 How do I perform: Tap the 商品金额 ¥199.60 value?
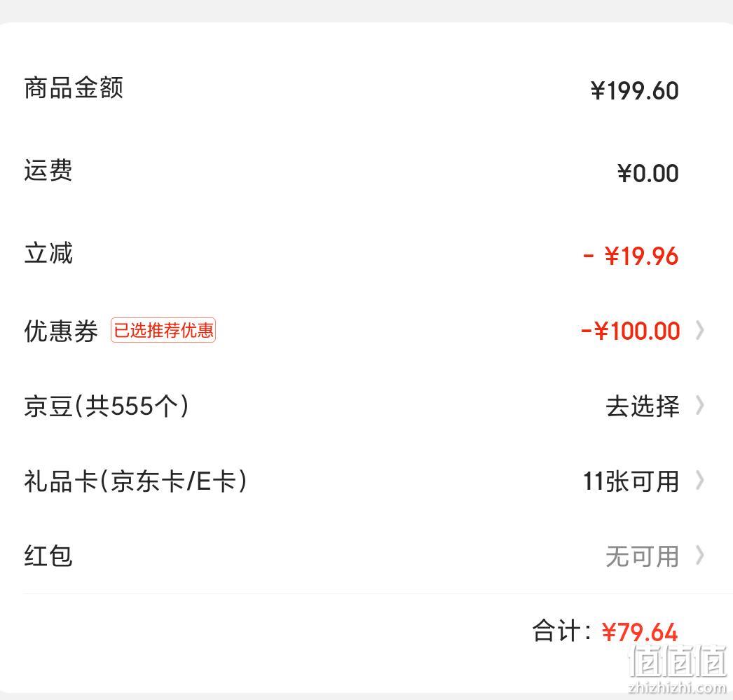coord(634,90)
